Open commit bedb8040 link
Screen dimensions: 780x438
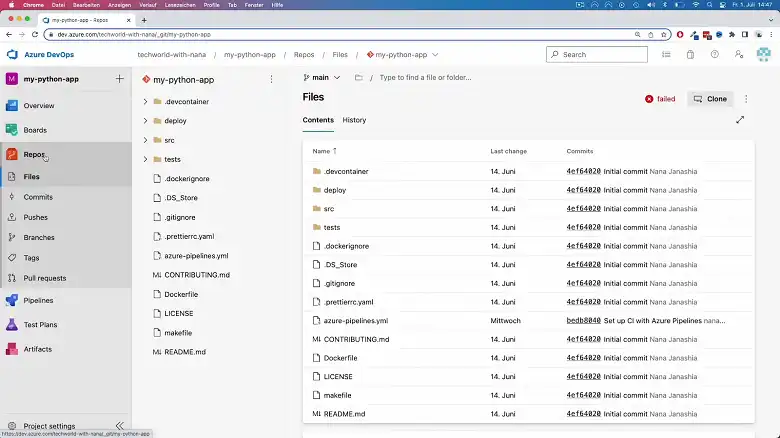coord(584,321)
